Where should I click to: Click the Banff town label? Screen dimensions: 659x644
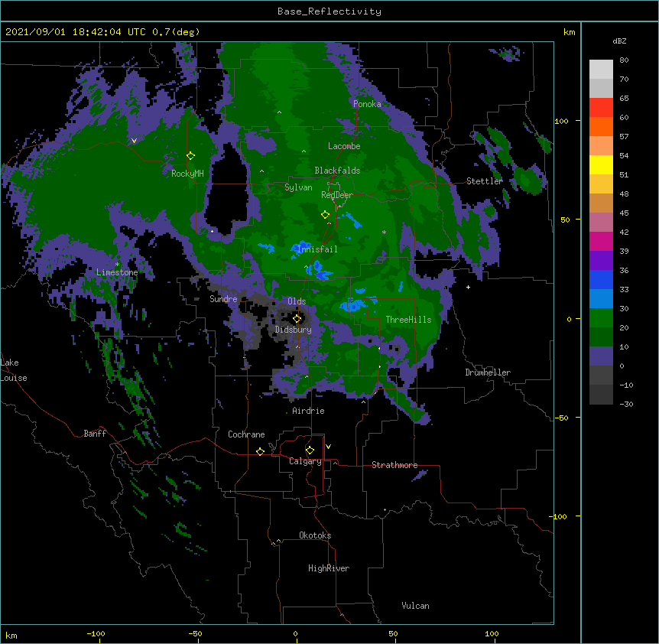tap(95, 434)
